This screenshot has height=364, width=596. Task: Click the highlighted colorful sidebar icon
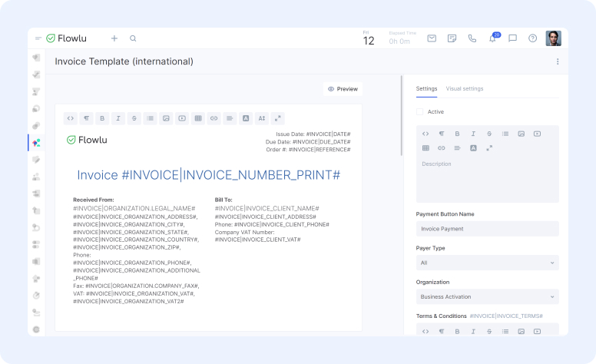[x=36, y=143]
